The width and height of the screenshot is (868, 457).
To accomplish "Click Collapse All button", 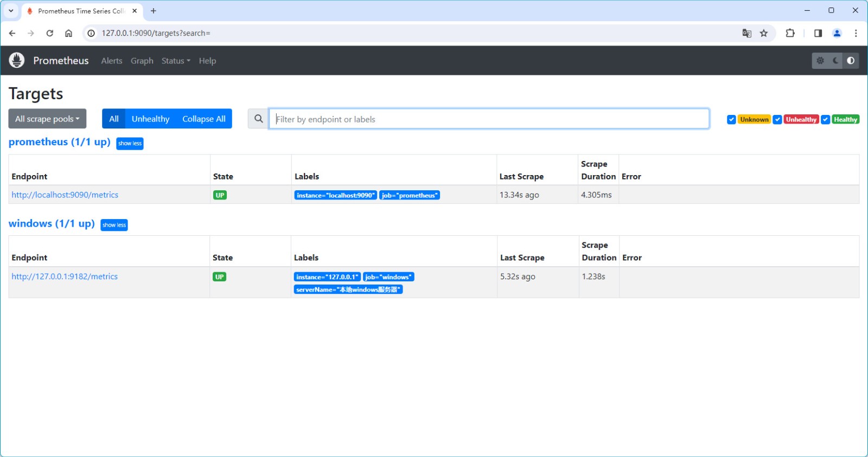I will 204,119.
